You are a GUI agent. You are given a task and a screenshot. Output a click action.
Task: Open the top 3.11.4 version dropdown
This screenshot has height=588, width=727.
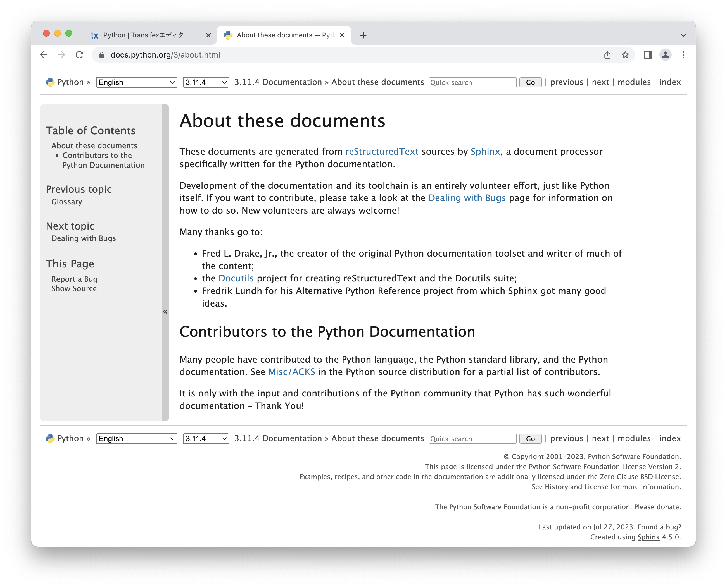click(x=205, y=82)
